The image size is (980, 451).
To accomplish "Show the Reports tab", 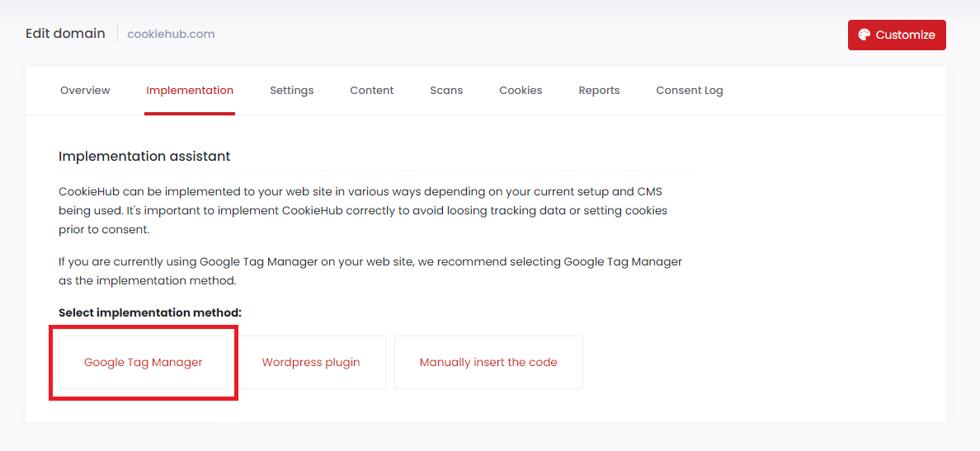I will tap(599, 91).
